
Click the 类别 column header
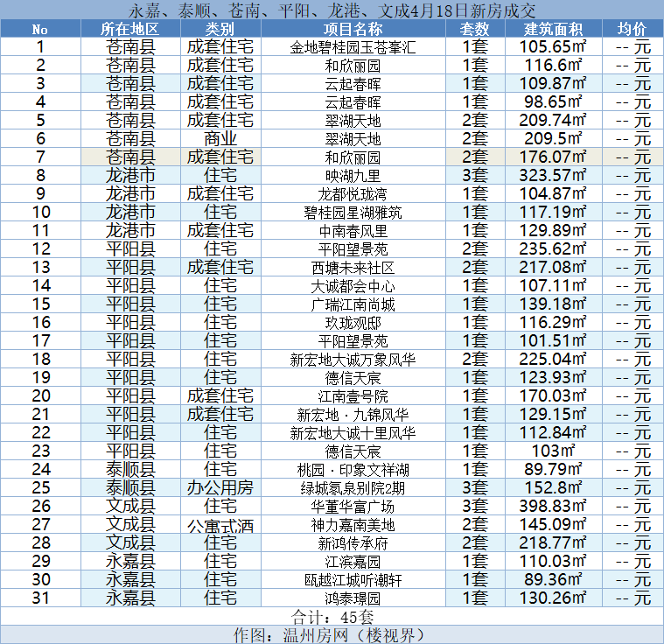coord(220,29)
